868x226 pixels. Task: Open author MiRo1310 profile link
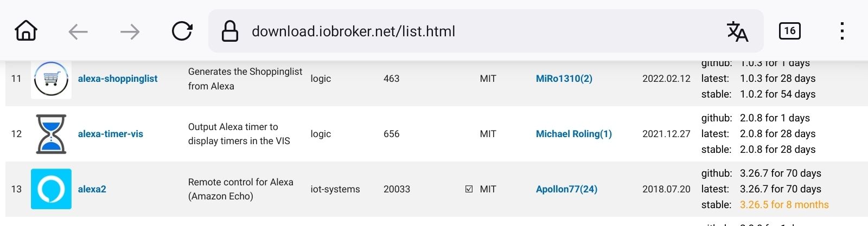(564, 79)
